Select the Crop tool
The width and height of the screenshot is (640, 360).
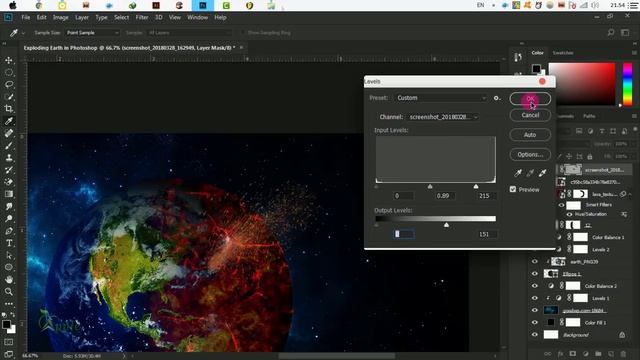[9, 109]
